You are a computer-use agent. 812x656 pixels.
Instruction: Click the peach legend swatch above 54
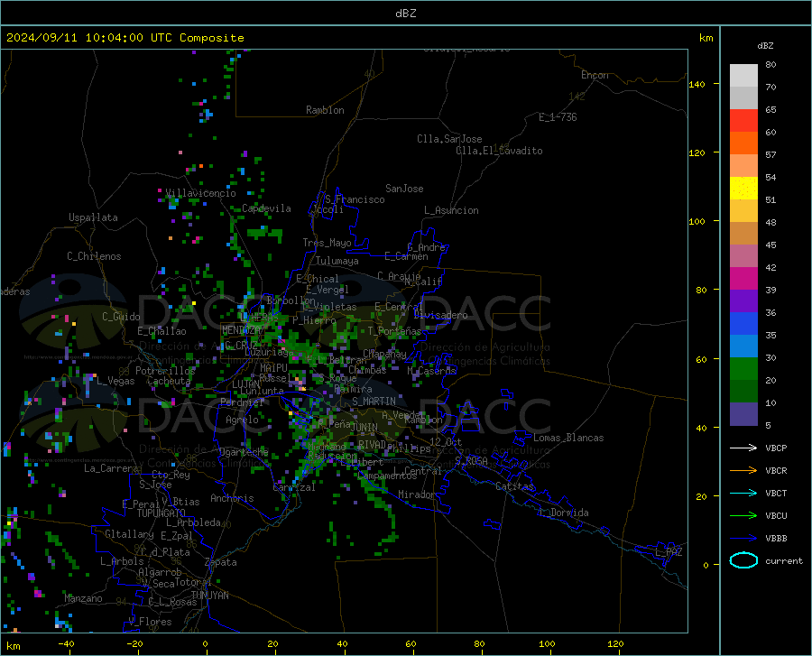(743, 166)
